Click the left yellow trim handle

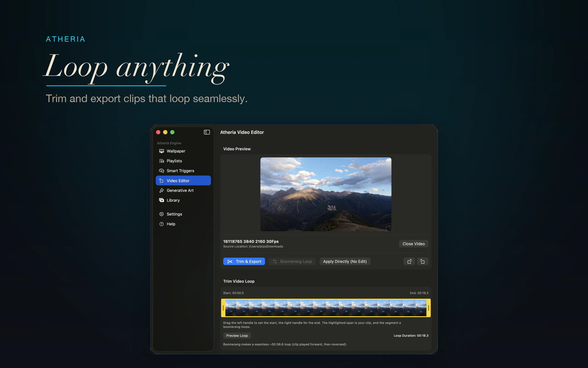(223, 308)
